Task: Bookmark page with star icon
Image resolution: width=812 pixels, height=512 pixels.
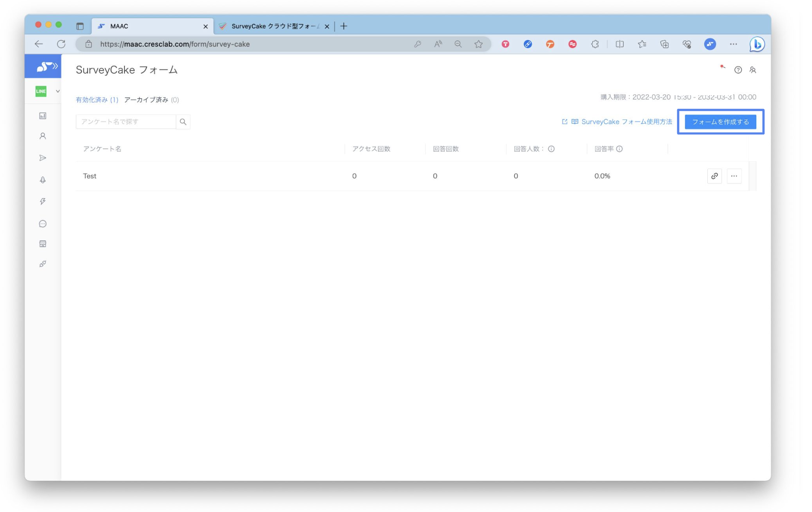Action: point(479,44)
